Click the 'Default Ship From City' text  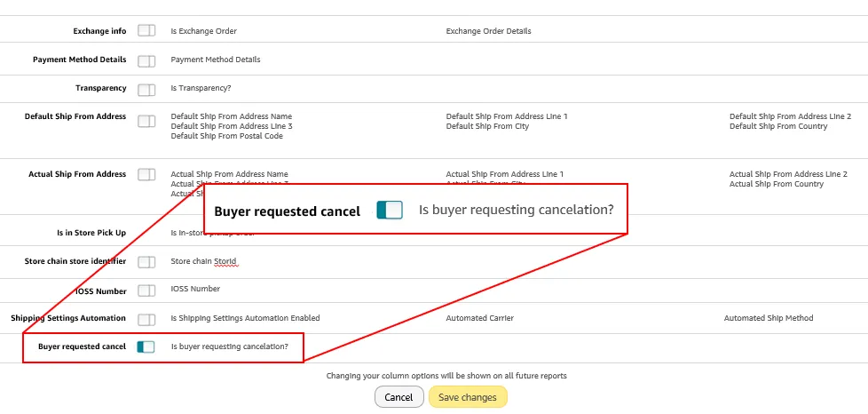(487, 126)
